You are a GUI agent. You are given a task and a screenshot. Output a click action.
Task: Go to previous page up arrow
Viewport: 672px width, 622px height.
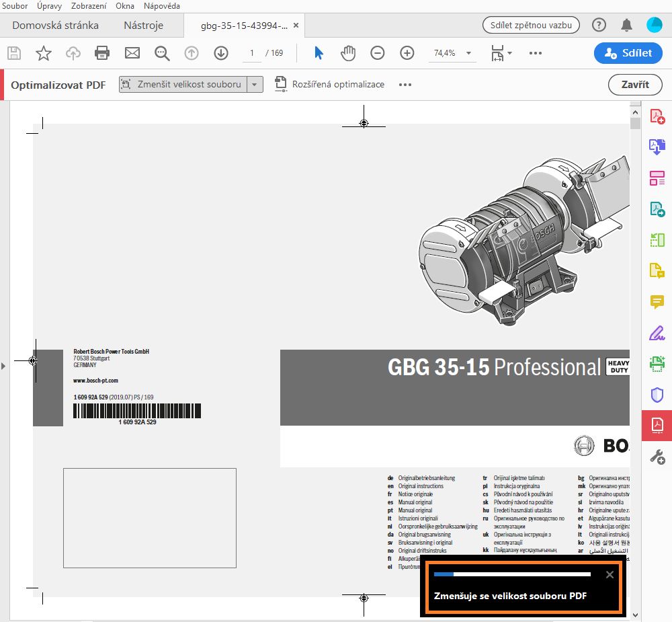(192, 53)
